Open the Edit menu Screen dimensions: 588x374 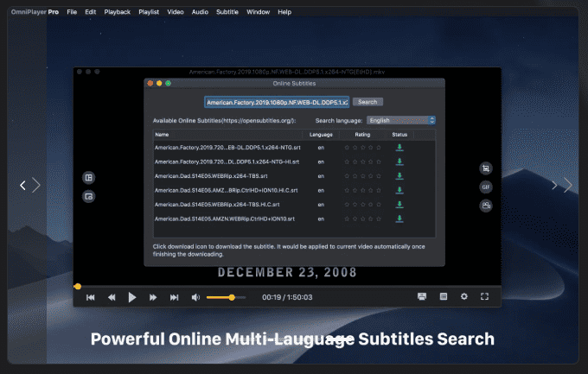pyautogui.click(x=91, y=12)
